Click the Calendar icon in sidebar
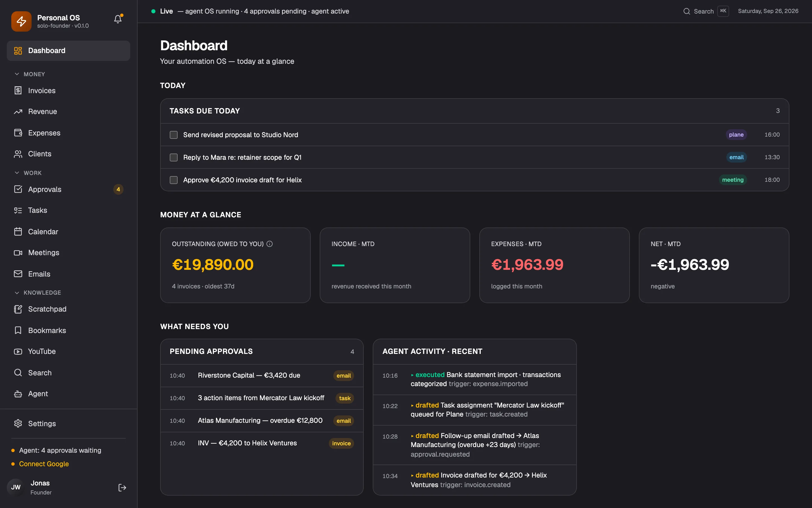The height and width of the screenshot is (508, 812). (x=18, y=231)
